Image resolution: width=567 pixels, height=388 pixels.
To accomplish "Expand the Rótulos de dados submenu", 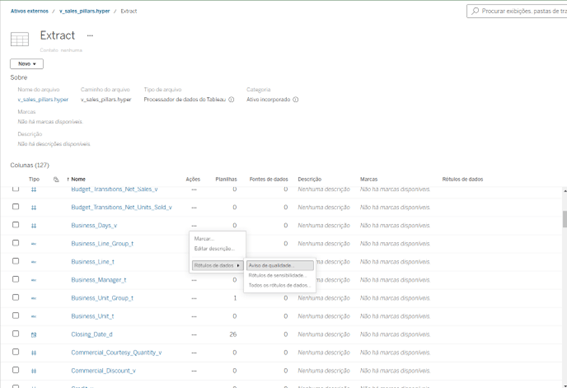I will pyautogui.click(x=217, y=265).
